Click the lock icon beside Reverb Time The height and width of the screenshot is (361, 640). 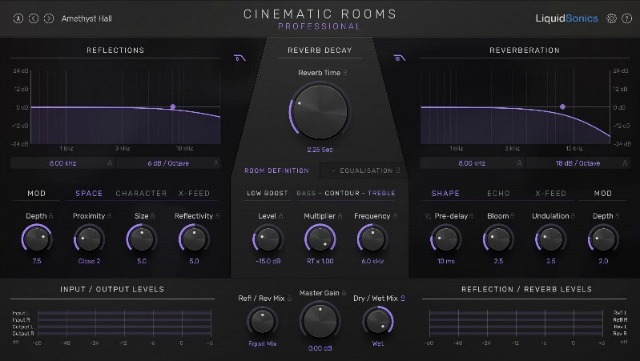click(x=345, y=73)
